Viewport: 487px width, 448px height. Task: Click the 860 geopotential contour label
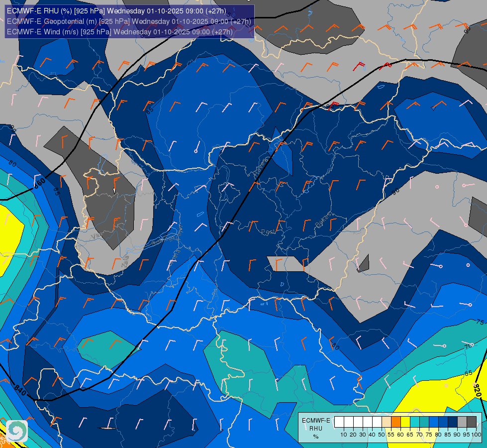[x=40, y=183]
